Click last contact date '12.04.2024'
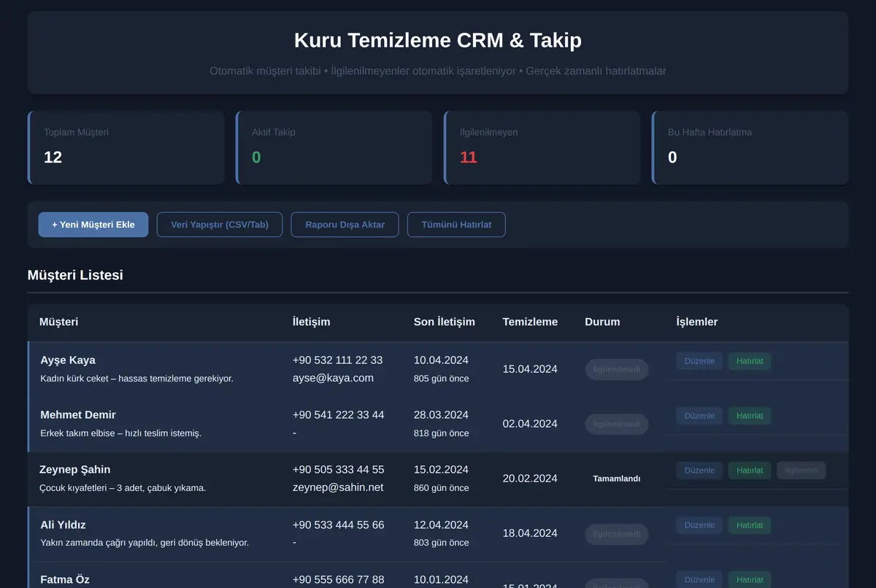This screenshot has height=588, width=876. click(x=441, y=525)
